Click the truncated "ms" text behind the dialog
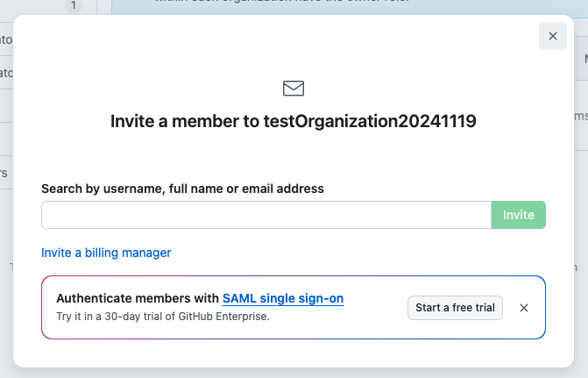 pyautogui.click(x=580, y=116)
